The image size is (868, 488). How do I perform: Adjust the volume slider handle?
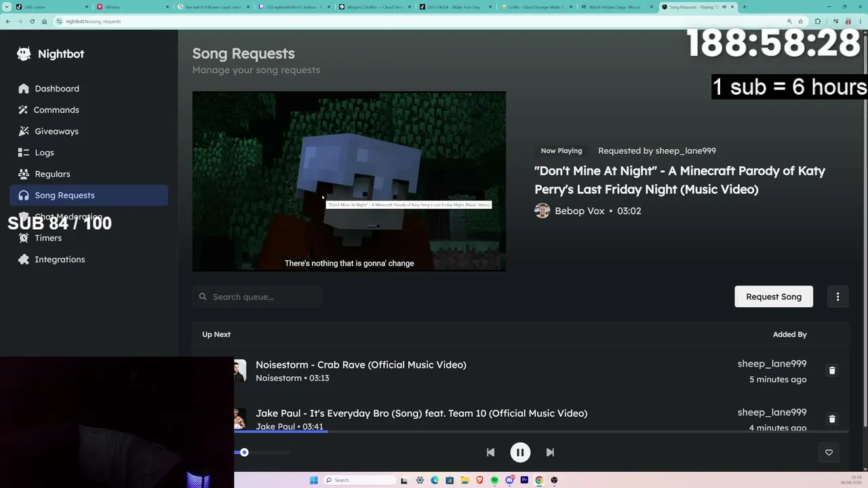click(244, 452)
